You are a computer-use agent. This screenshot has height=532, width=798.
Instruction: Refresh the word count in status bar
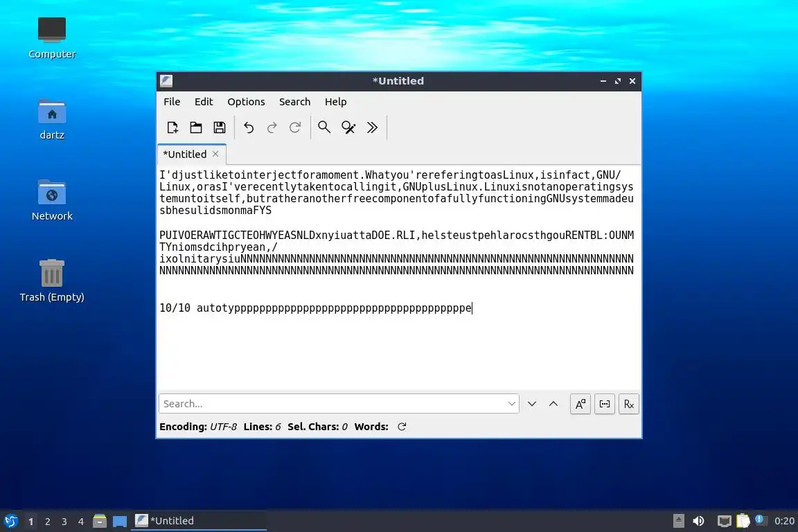click(x=402, y=427)
